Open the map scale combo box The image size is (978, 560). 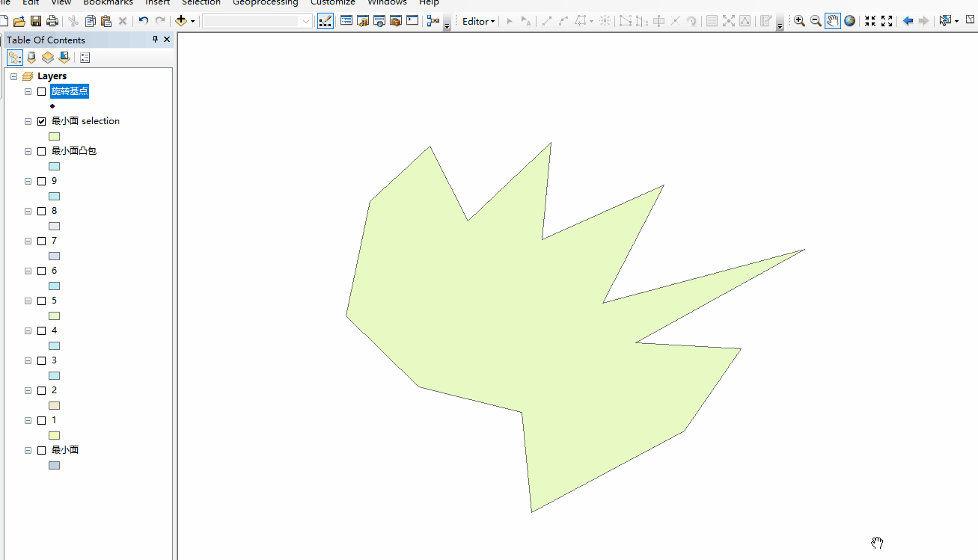(257, 21)
